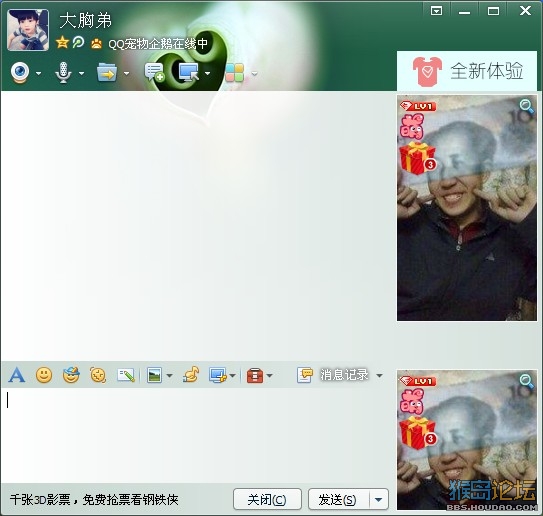Click into the message input box

[x=197, y=435]
